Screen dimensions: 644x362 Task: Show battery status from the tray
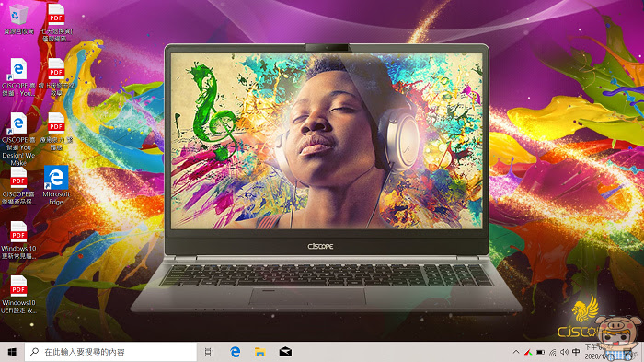[x=541, y=352]
